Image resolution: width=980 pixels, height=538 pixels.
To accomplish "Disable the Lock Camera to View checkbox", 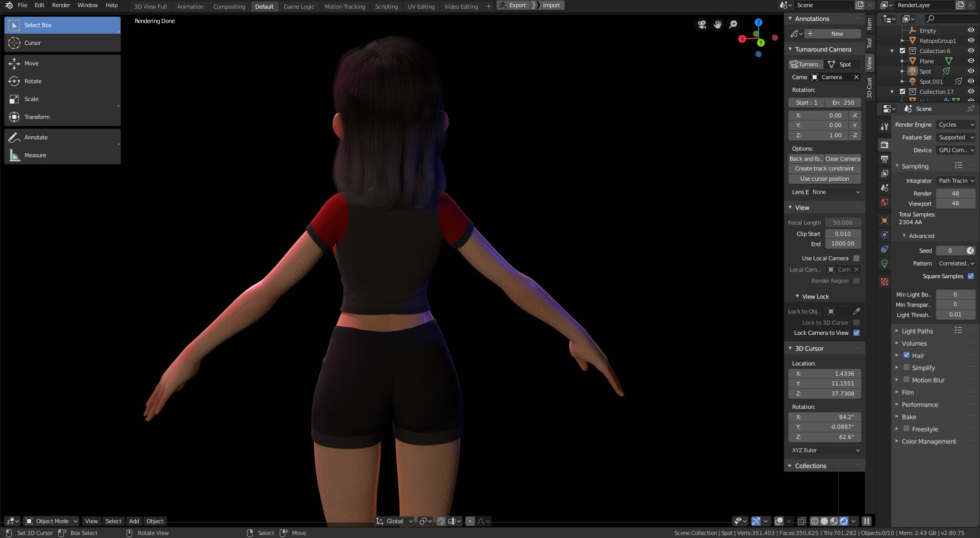I will click(856, 333).
